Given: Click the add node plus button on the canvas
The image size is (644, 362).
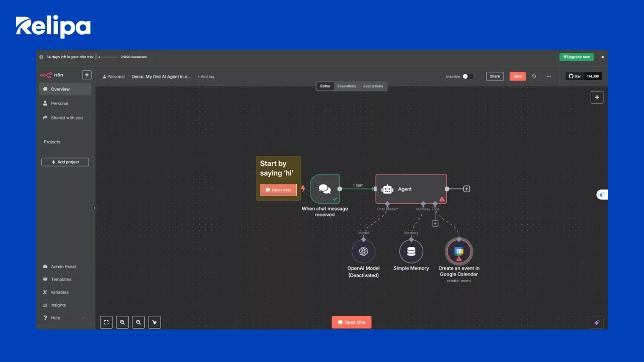Looking at the screenshot, I should [597, 97].
